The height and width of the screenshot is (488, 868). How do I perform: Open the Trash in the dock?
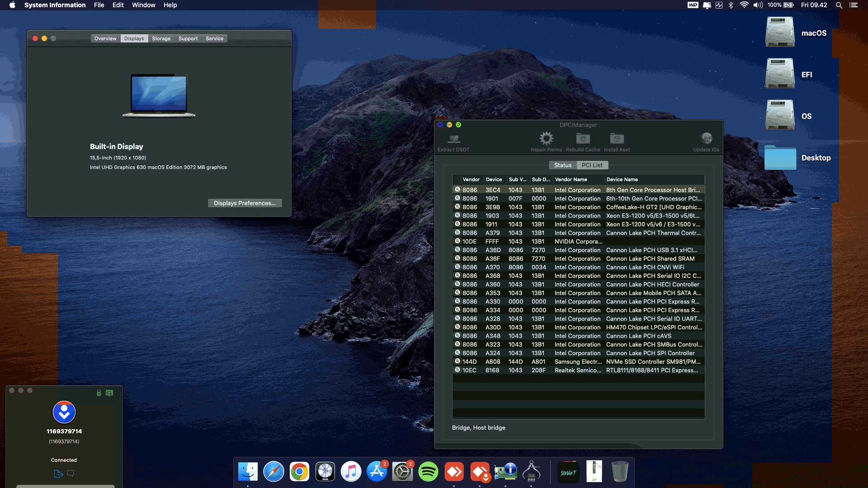620,472
